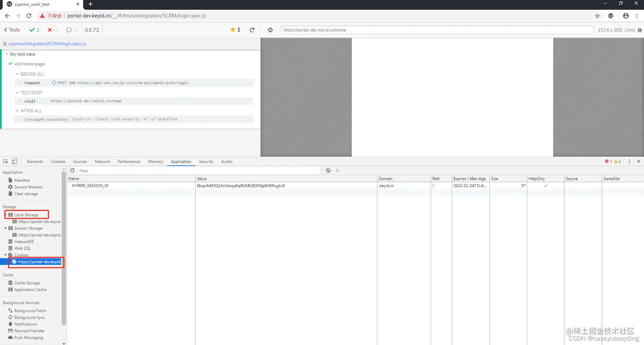Open the DevTools errors counter
644x345 pixels.
pos(608,161)
